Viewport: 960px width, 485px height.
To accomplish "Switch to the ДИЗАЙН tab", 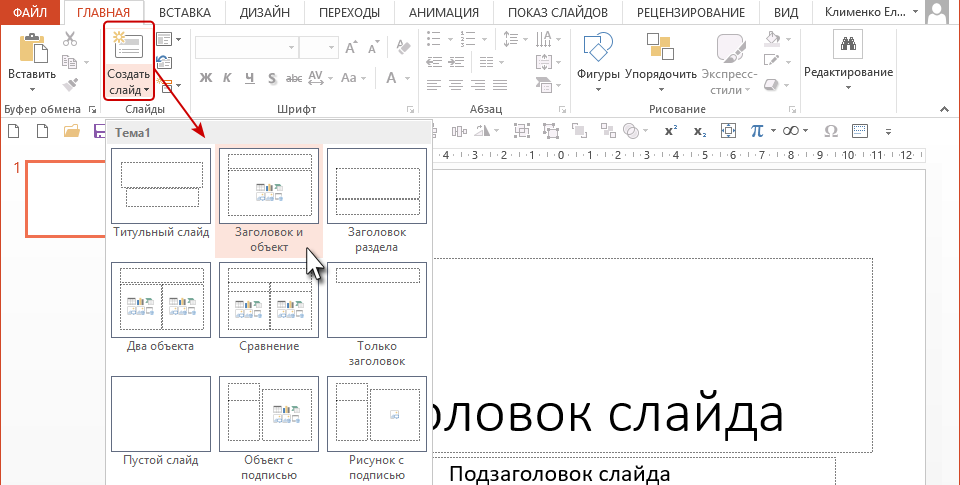I will click(x=264, y=12).
